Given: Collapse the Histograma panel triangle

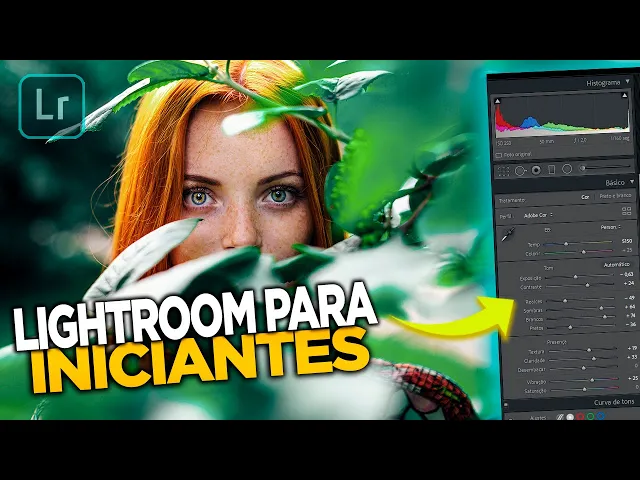Looking at the screenshot, I should pyautogui.click(x=628, y=81).
